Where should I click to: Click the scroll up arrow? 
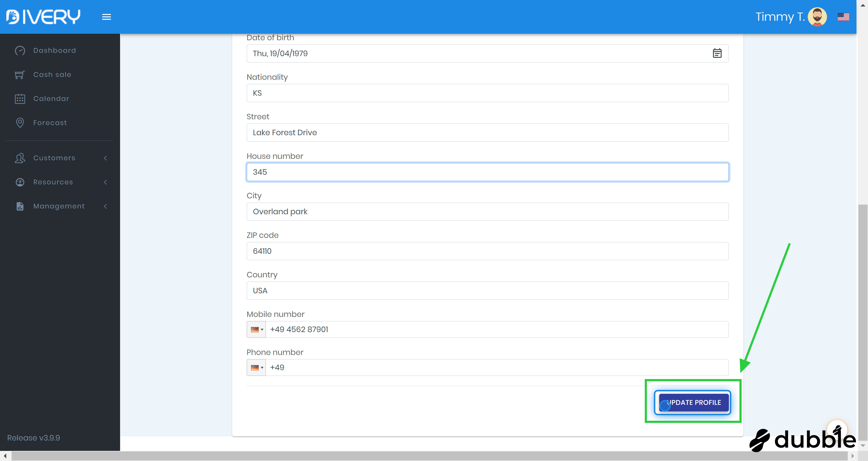(863, 5)
